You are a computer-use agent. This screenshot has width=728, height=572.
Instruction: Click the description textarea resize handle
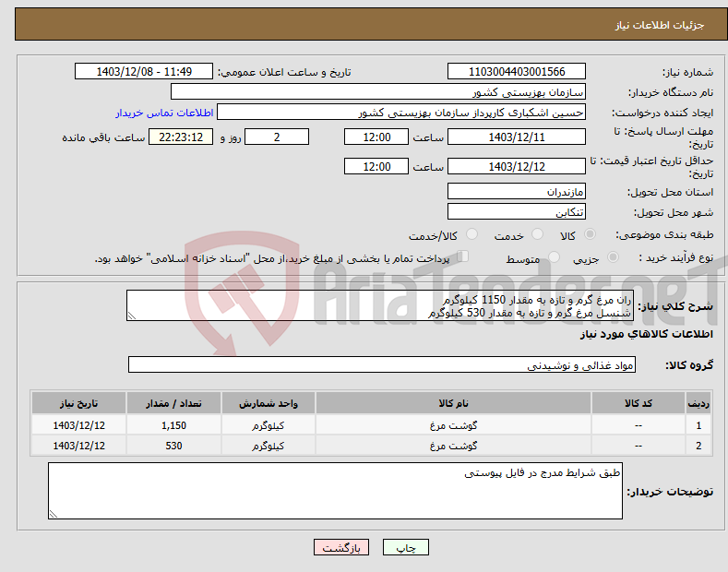pos(132,316)
